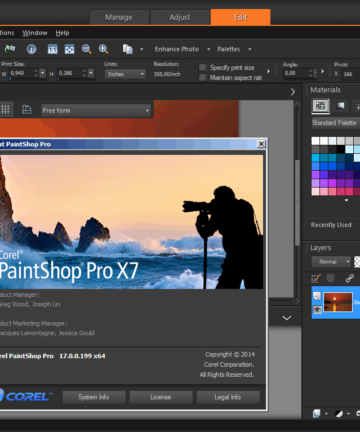The image size is (360, 432).
Task: Click the Zoom Out magnifier icon
Action: (x=86, y=49)
